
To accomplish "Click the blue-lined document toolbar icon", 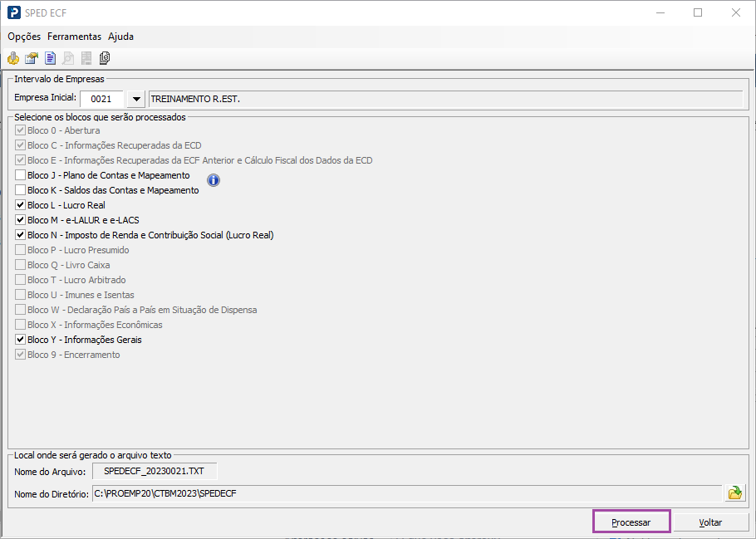I will pyautogui.click(x=50, y=58).
